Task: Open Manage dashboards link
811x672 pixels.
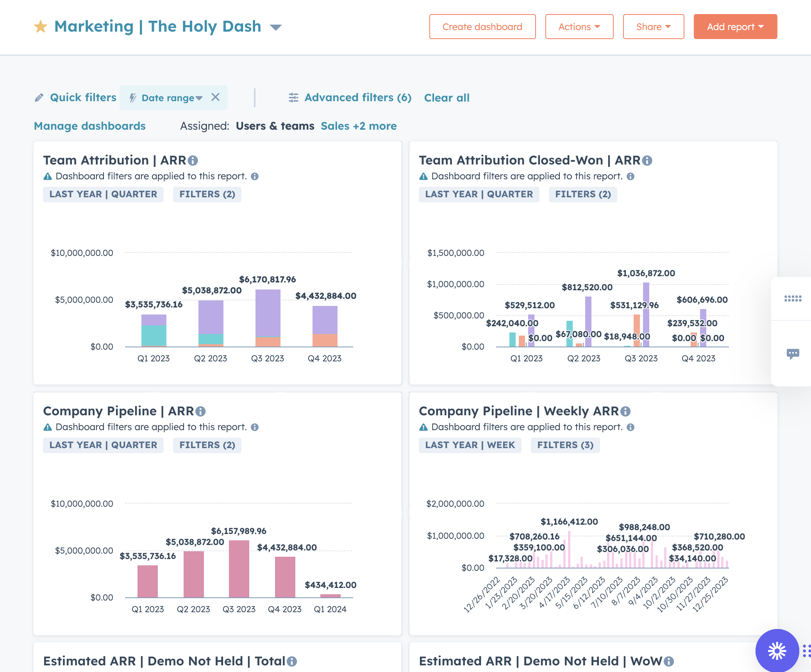Action: pos(90,126)
